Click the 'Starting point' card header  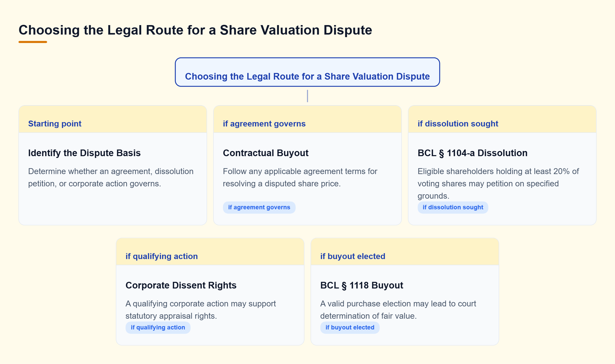click(113, 119)
